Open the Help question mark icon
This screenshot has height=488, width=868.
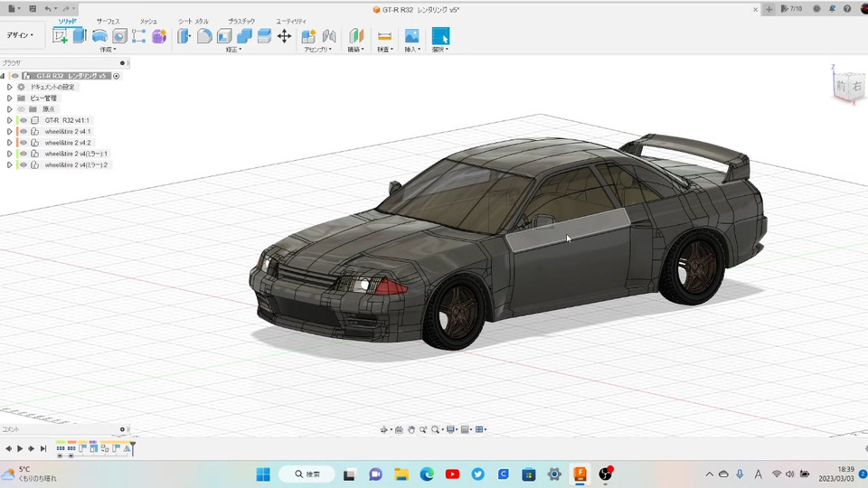pyautogui.click(x=847, y=9)
